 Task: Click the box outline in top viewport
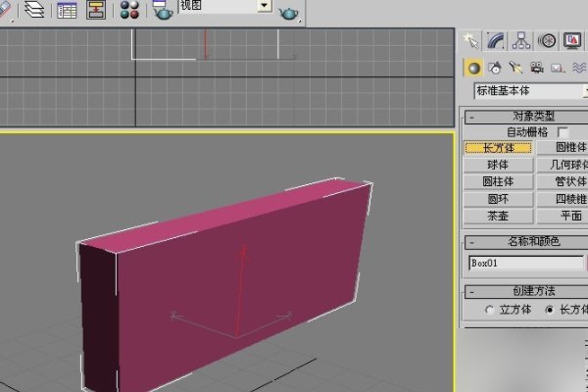(205, 44)
